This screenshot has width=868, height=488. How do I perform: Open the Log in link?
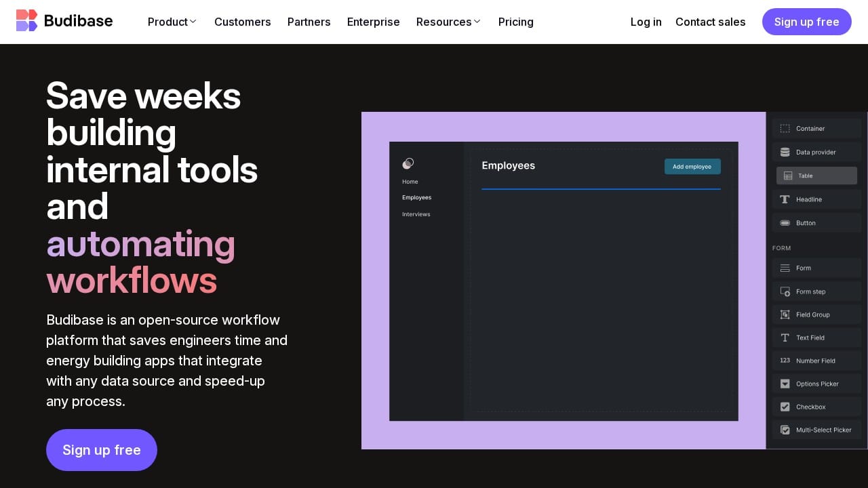pyautogui.click(x=646, y=22)
